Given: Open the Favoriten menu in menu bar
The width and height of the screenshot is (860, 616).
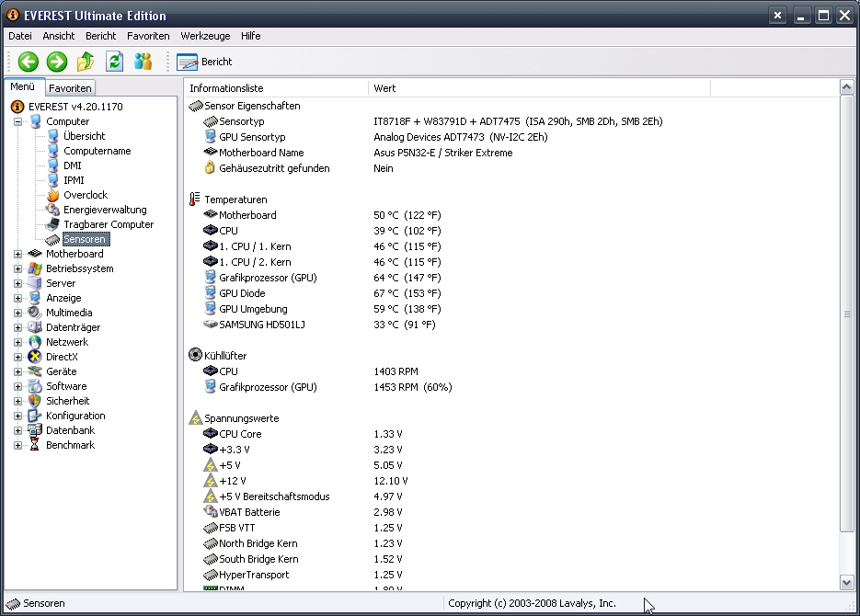Looking at the screenshot, I should 148,36.
